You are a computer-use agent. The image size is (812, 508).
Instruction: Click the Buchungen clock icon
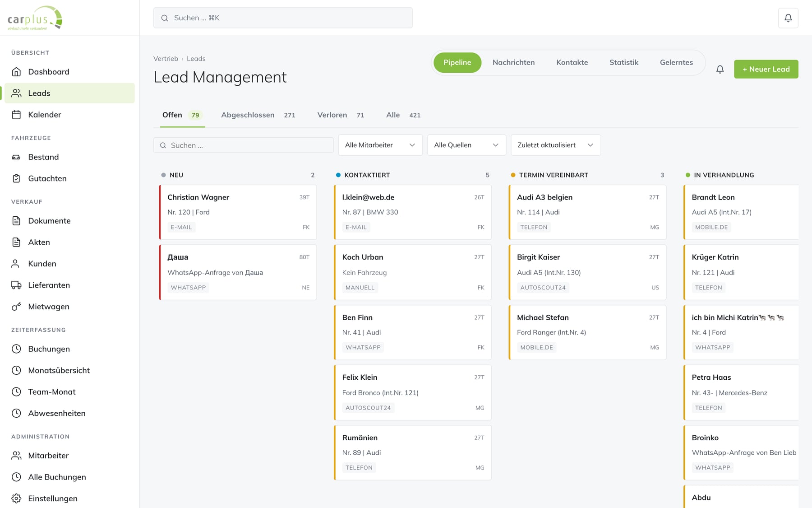16,349
